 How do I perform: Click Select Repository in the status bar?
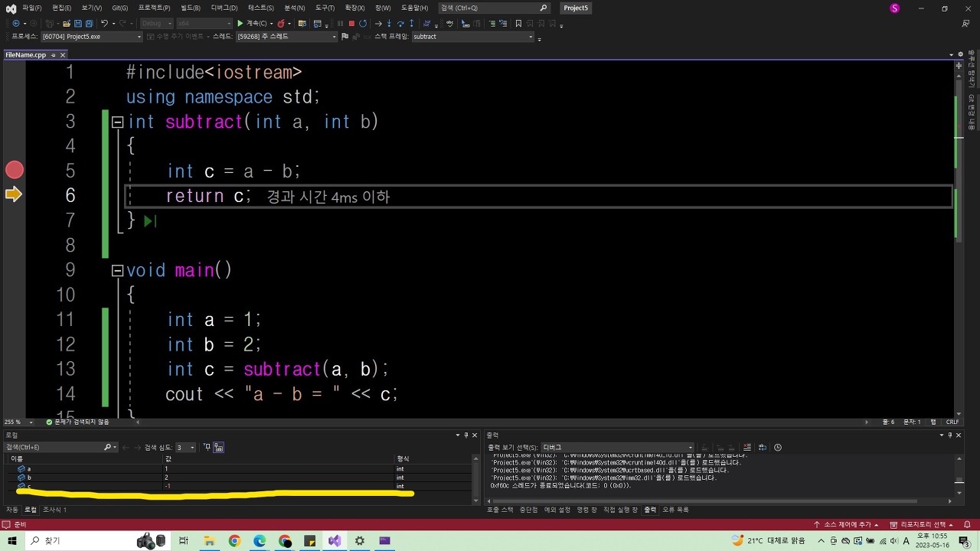click(922, 524)
